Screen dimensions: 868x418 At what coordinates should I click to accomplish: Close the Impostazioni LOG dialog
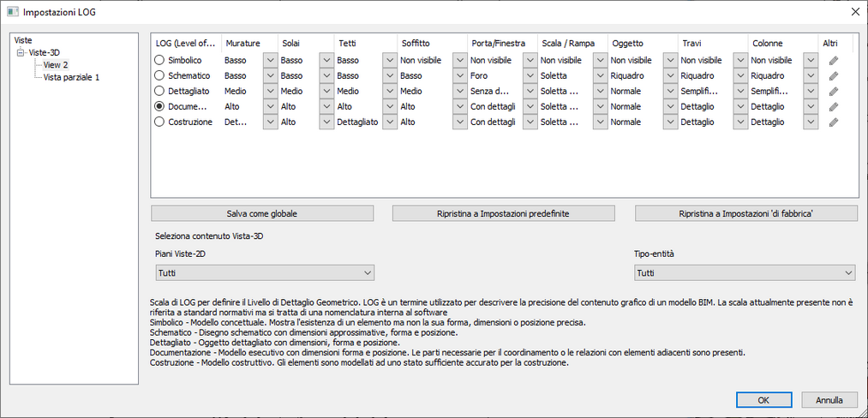(x=855, y=12)
